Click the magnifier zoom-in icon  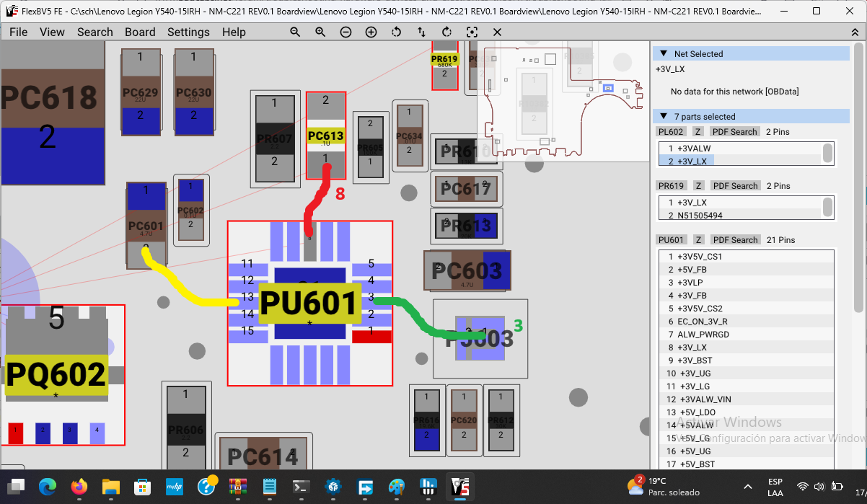tap(320, 32)
